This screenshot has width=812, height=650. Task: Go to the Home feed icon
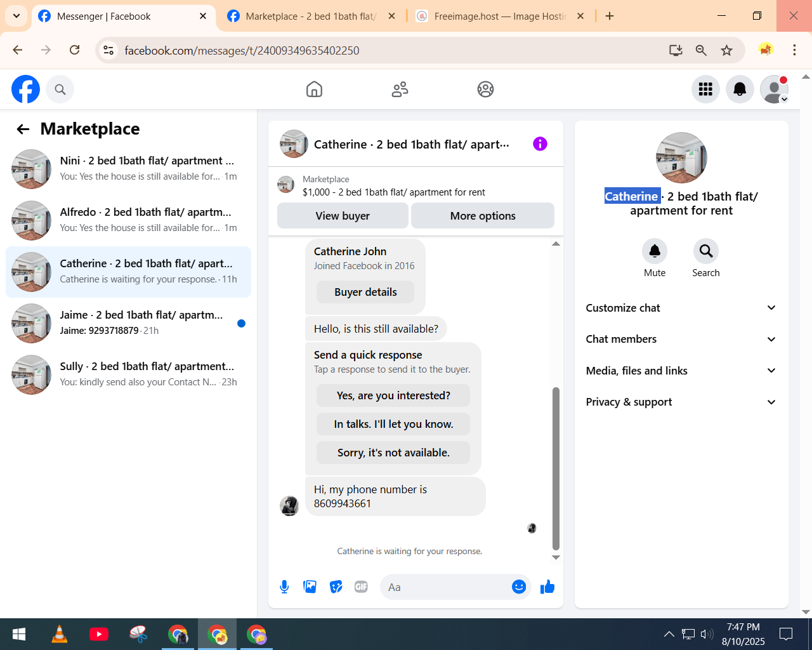[x=314, y=90]
